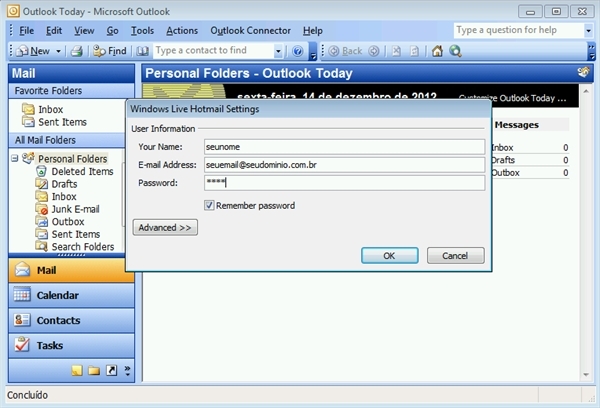600x408 pixels.
Task: Open the Outbox folder in tree
Action: point(60,222)
